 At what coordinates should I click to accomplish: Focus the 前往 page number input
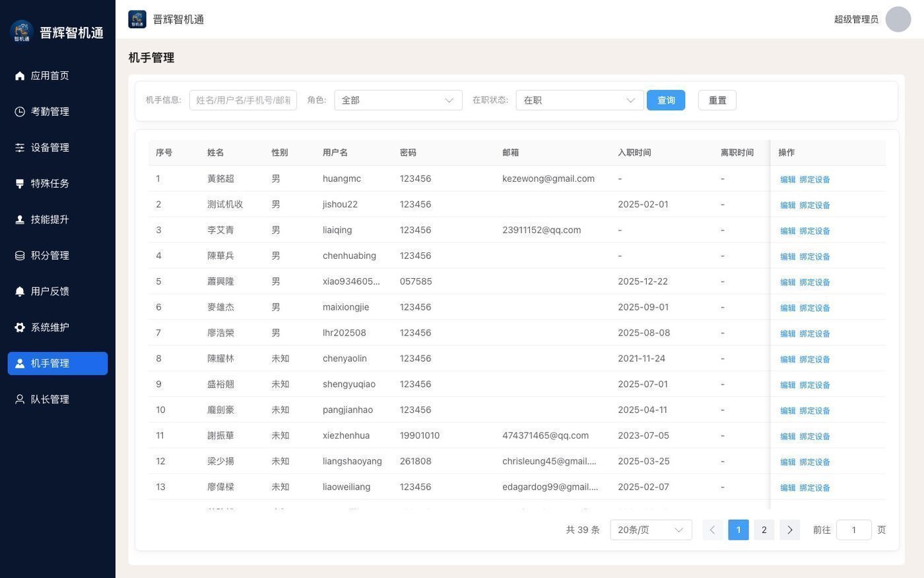(x=854, y=530)
